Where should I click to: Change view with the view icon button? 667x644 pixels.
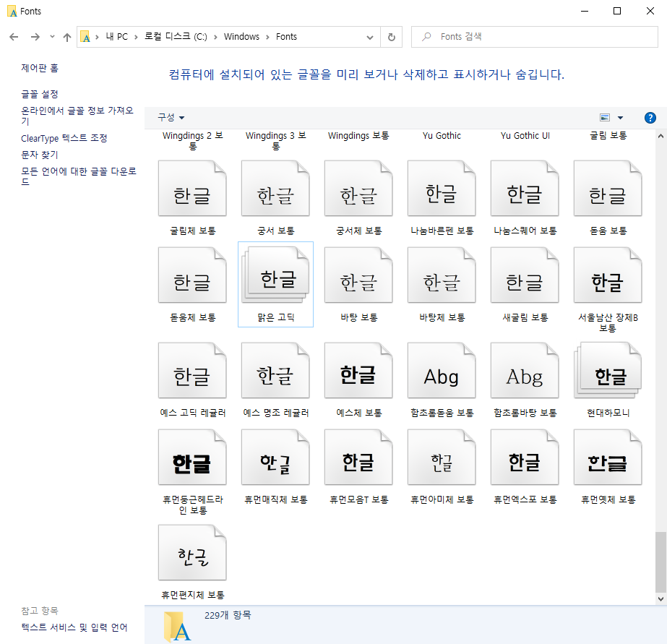(605, 117)
